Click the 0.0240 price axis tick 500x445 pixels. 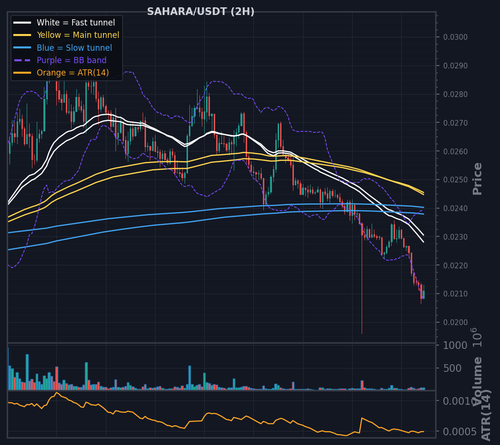pos(455,208)
